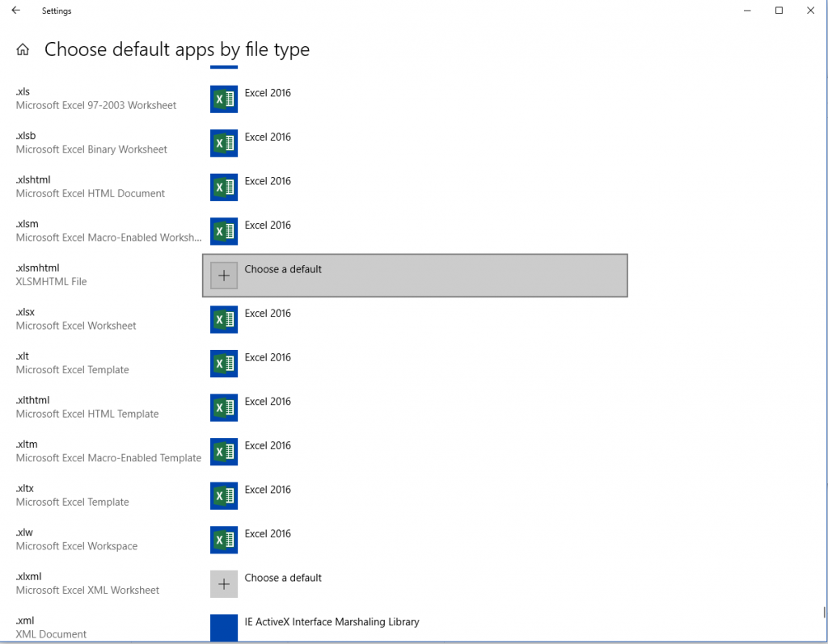Select the .xltx extension text
This screenshot has height=644, width=828.
(x=25, y=488)
